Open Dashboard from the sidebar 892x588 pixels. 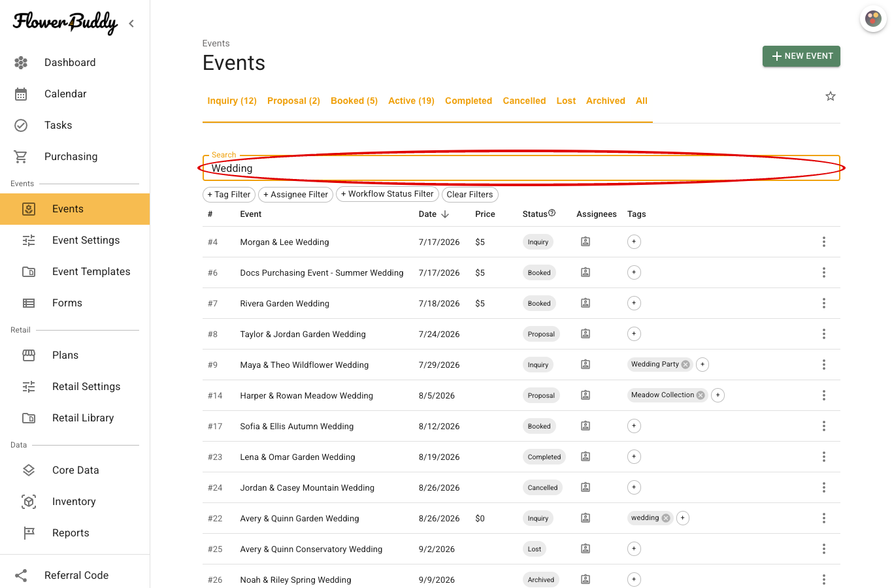(x=70, y=63)
